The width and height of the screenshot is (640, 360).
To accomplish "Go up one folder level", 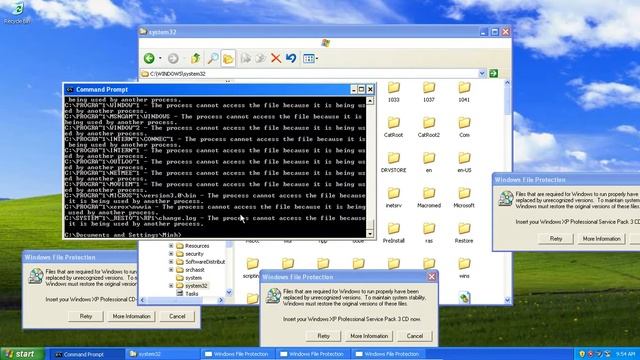I will coord(196,58).
